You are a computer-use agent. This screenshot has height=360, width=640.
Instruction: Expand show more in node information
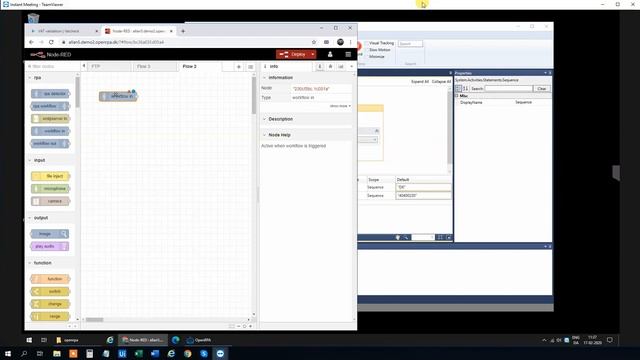pyautogui.click(x=340, y=106)
